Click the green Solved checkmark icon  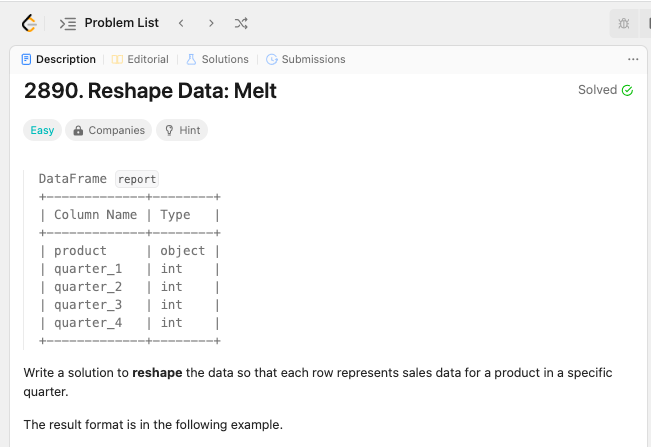tap(627, 90)
